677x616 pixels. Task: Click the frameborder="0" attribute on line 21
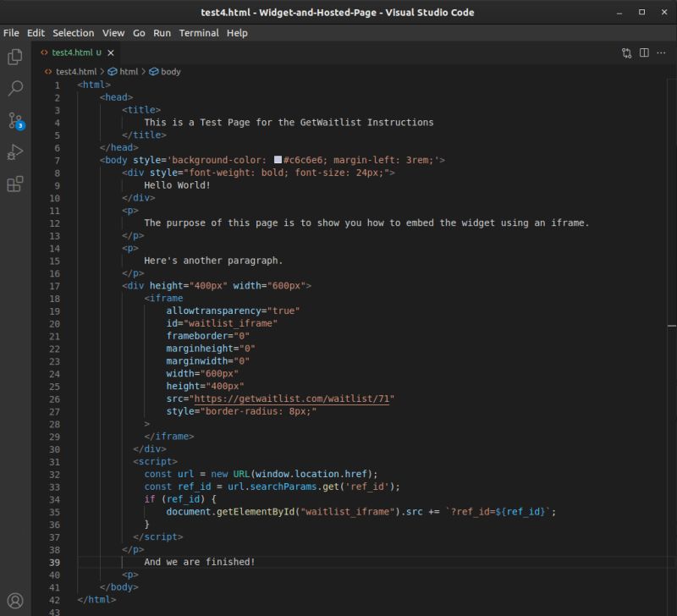click(207, 336)
